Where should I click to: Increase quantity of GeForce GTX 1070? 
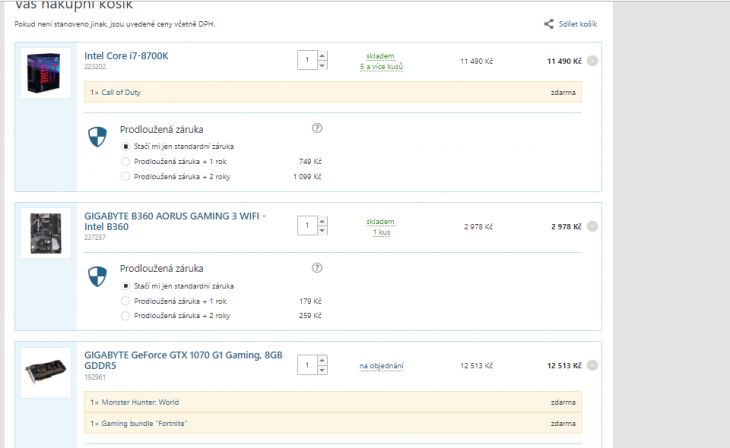point(322,360)
